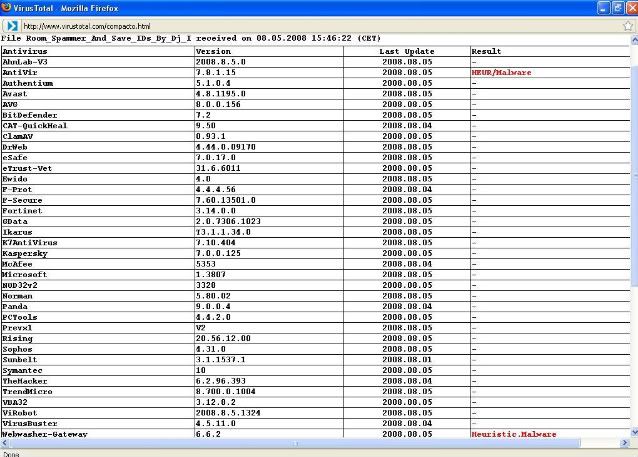Select the F-Secure antivirus name
Screen dimensions: 638x457
22,200
